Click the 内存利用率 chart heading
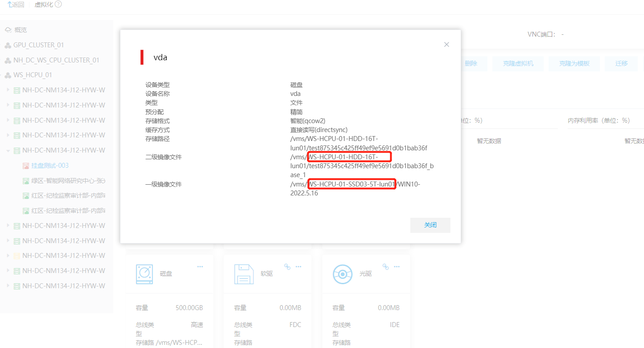Image resolution: width=644 pixels, height=348 pixels. coord(599,120)
